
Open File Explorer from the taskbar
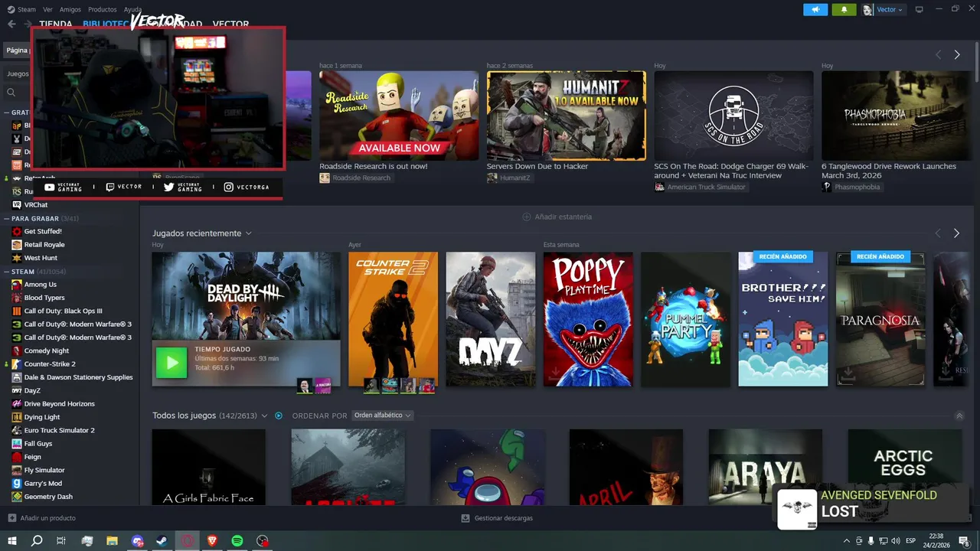tap(113, 541)
